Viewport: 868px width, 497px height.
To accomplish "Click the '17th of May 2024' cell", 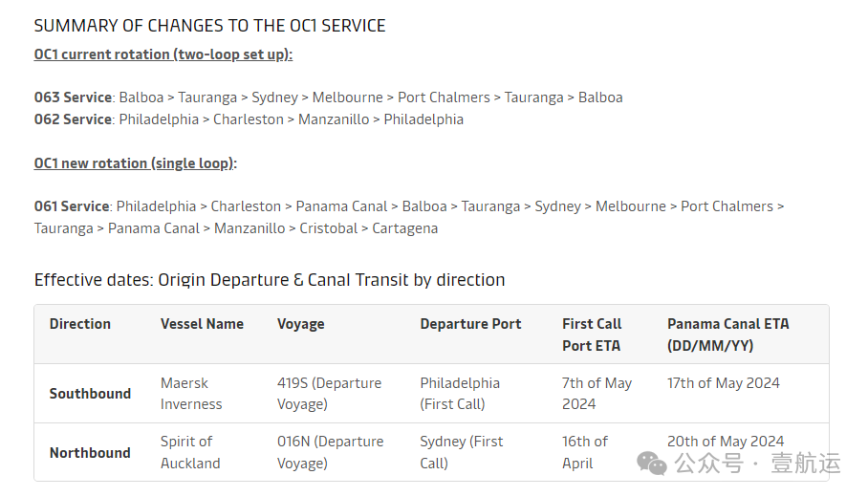I will point(724,383).
